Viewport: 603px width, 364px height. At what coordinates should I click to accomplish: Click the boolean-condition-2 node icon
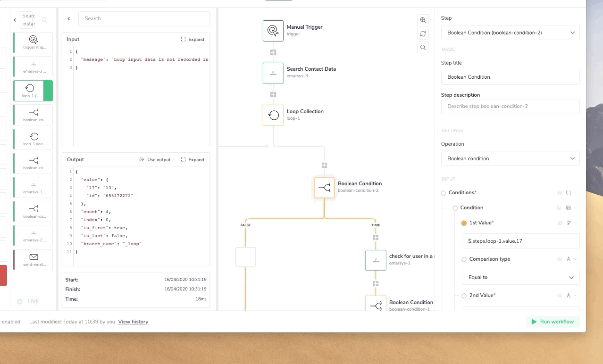(x=324, y=188)
